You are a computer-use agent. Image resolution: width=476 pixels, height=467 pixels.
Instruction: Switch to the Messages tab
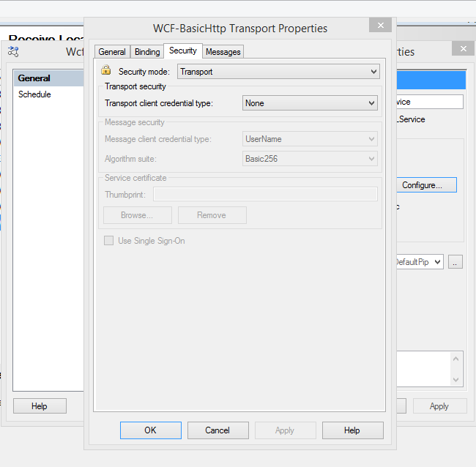point(223,52)
